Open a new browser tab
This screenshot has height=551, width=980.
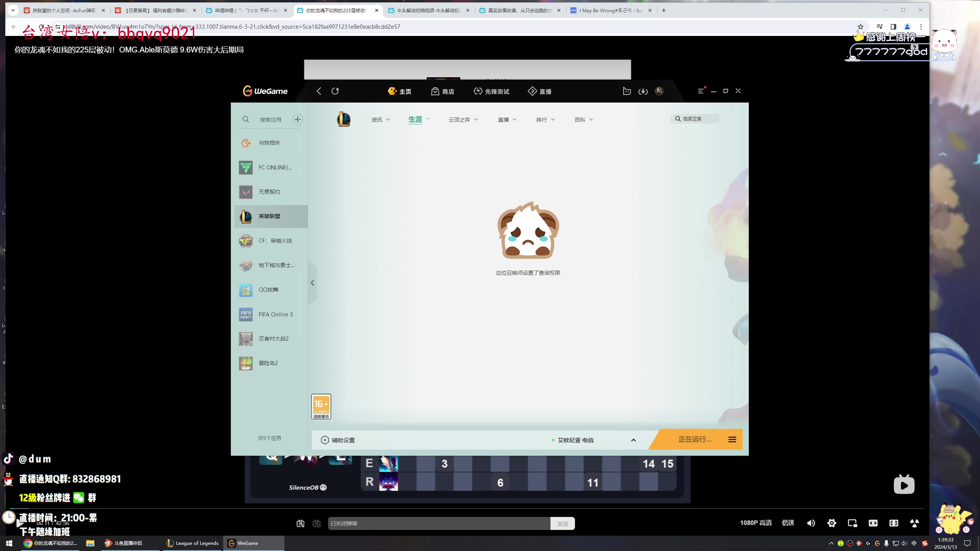coord(664,10)
